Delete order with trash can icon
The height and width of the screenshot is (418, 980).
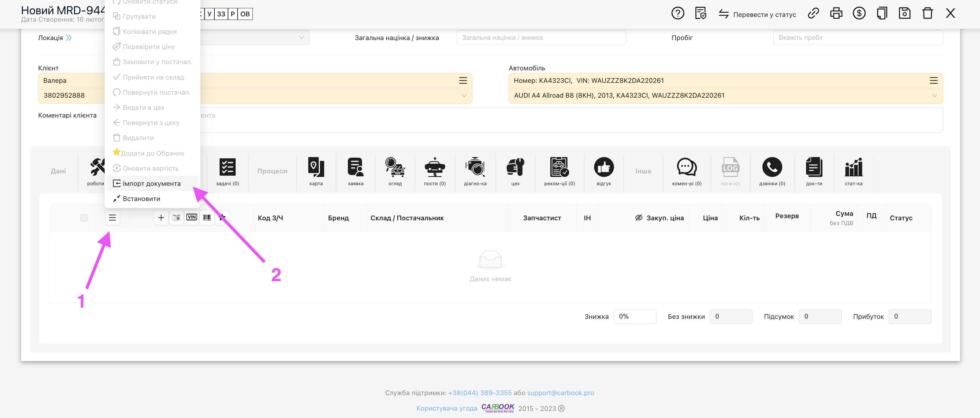[x=927, y=14]
